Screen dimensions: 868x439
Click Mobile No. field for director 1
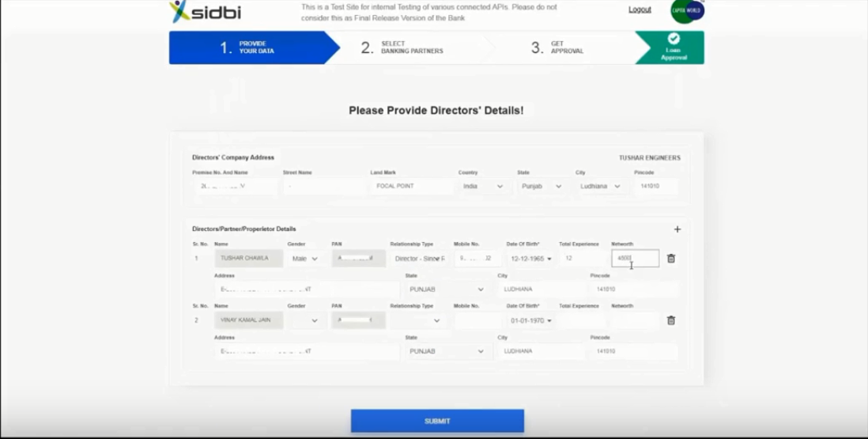pos(477,259)
